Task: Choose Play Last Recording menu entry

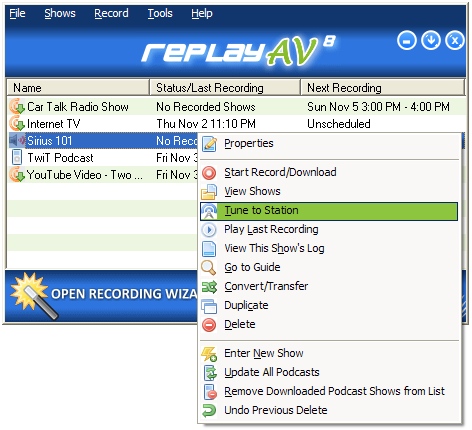Action: tap(329, 229)
